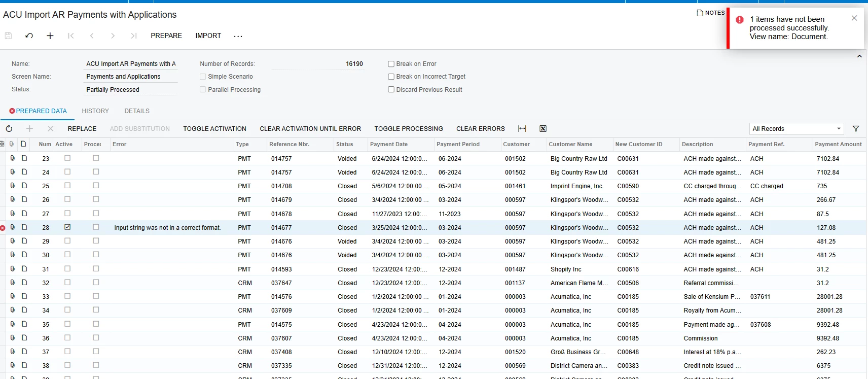Enable Discard Previous Result checkbox
The height and width of the screenshot is (379, 868).
(x=391, y=89)
